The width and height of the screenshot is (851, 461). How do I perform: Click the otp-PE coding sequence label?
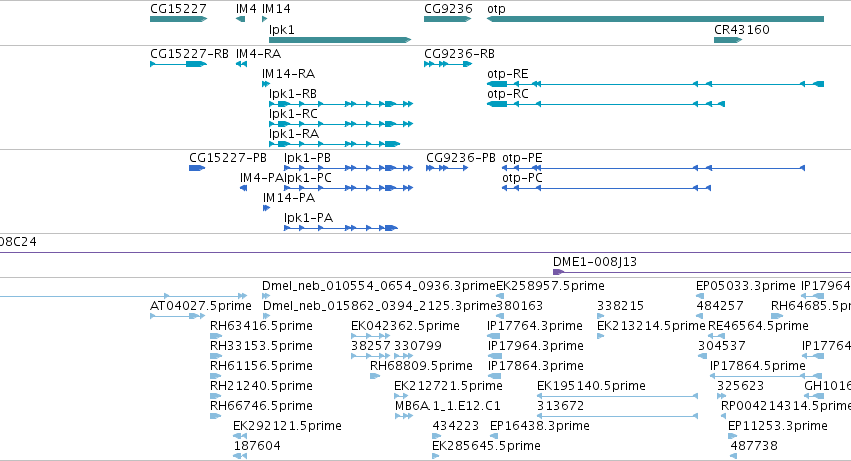[522, 158]
